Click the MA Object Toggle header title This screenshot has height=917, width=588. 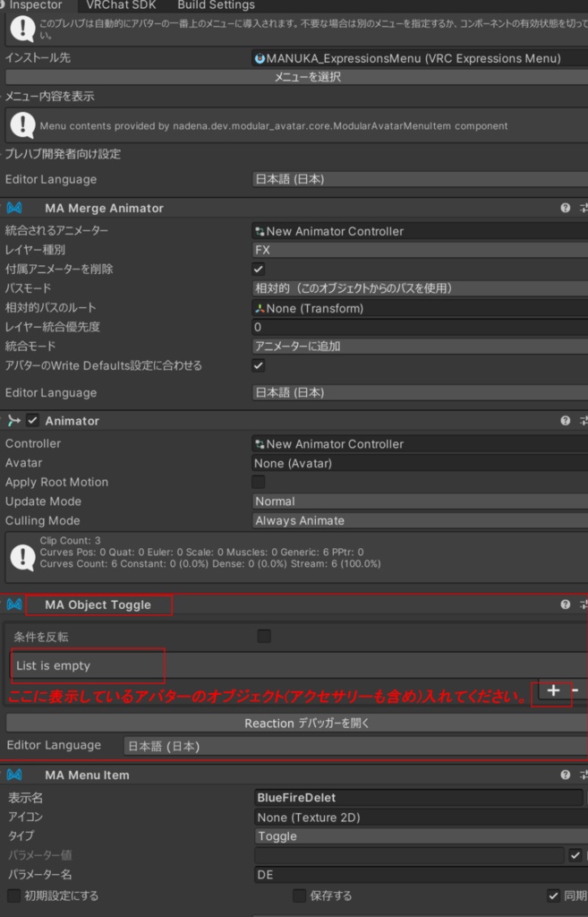click(98, 604)
